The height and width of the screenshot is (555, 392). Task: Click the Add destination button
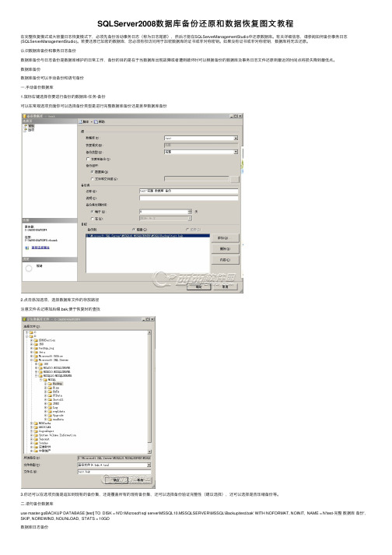(x=225, y=238)
